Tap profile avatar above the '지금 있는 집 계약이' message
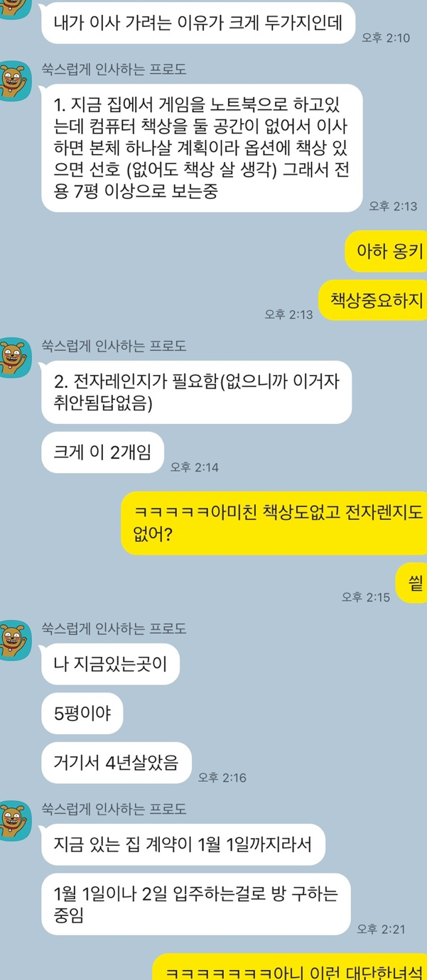 click(15, 820)
